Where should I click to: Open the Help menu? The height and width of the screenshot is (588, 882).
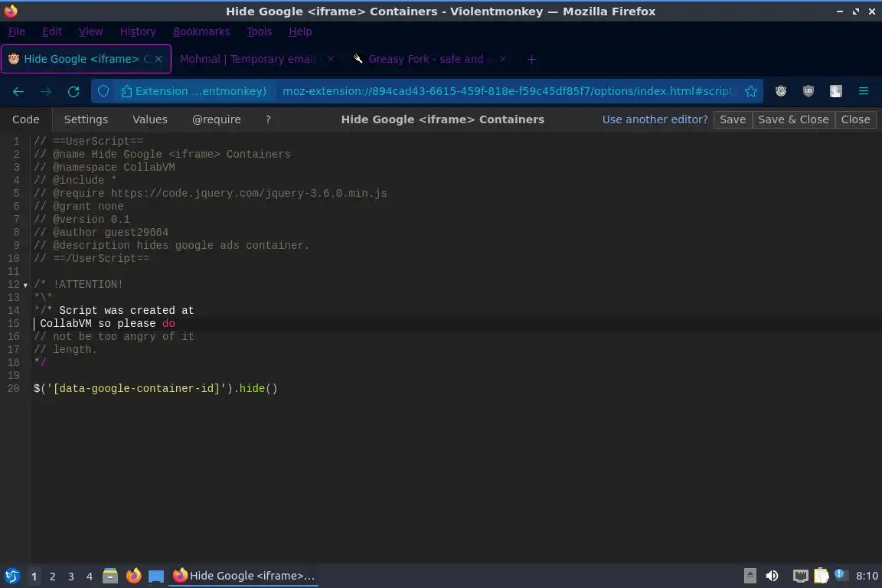(300, 31)
